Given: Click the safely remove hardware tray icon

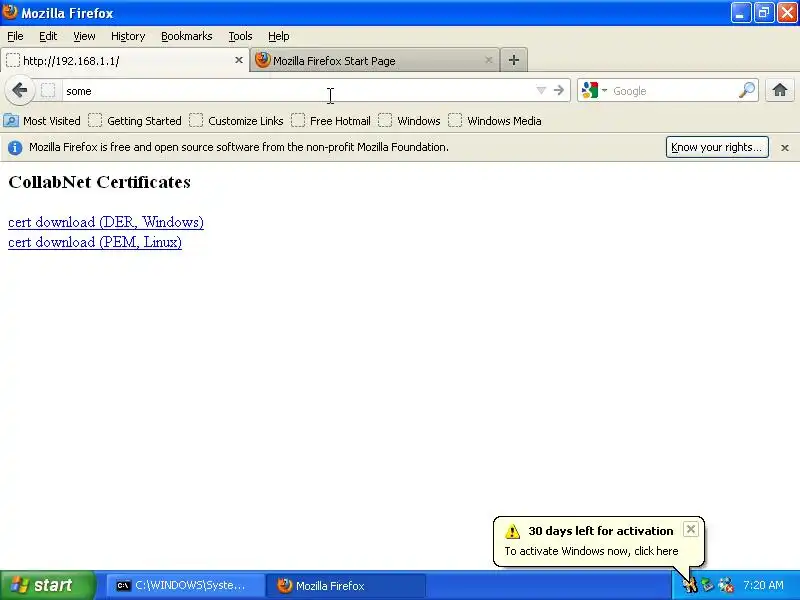Looking at the screenshot, I should coord(707,585).
